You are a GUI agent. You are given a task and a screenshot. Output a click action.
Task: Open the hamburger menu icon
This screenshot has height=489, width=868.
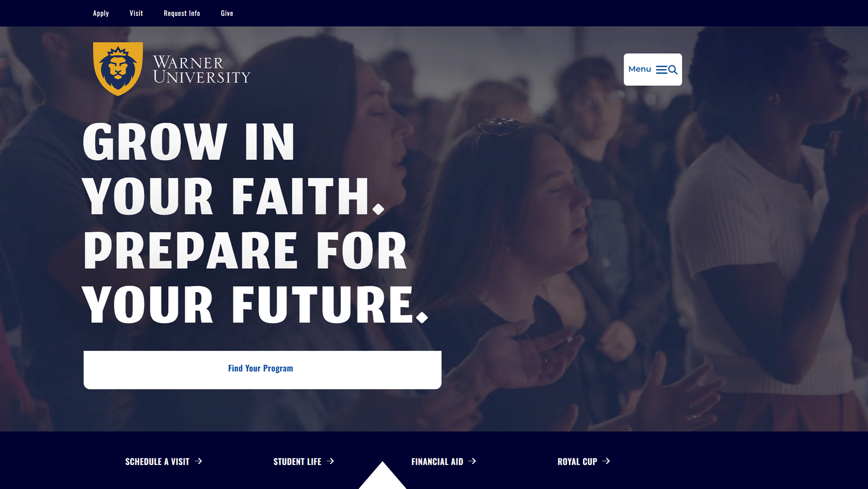click(x=661, y=70)
